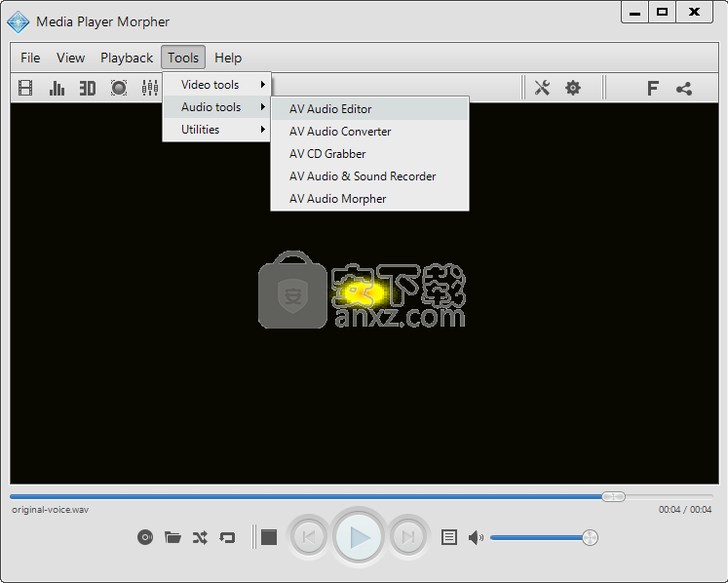Image resolution: width=728 pixels, height=583 pixels.
Task: Close the open Tools menu
Action: (x=183, y=58)
